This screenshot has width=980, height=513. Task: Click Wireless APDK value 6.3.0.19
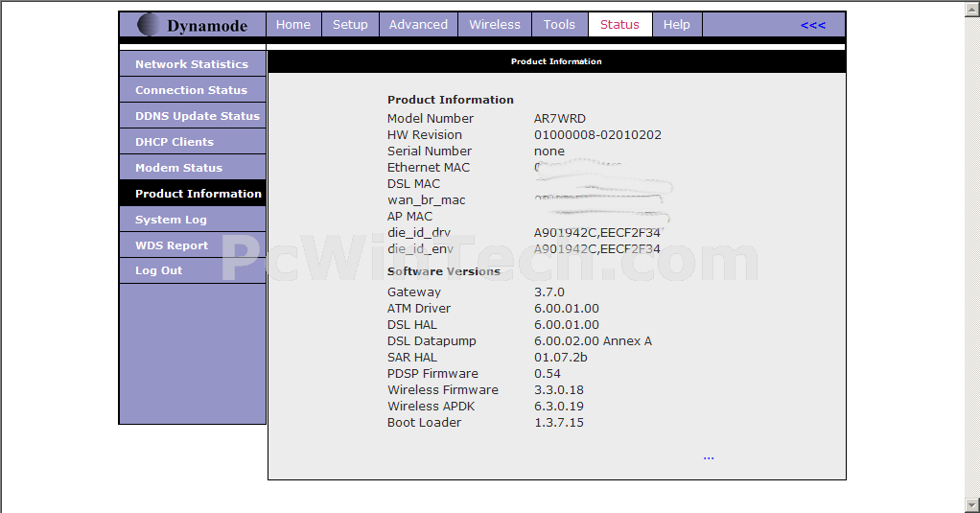click(x=559, y=406)
